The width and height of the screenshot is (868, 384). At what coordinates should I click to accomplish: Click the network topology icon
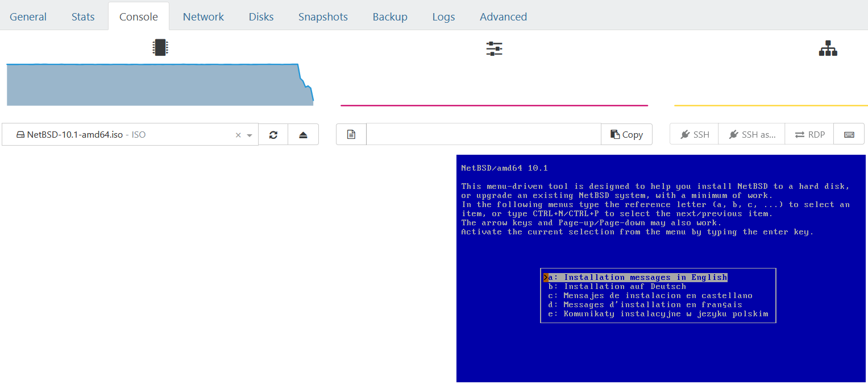point(828,49)
